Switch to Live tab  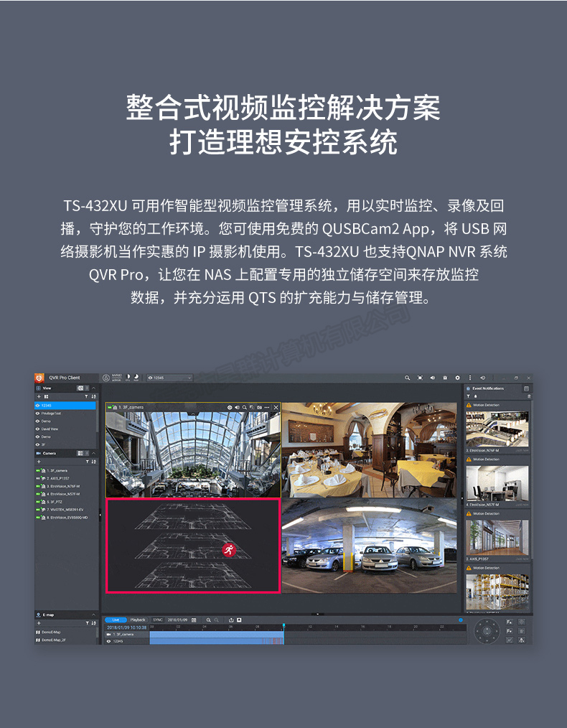(116, 620)
